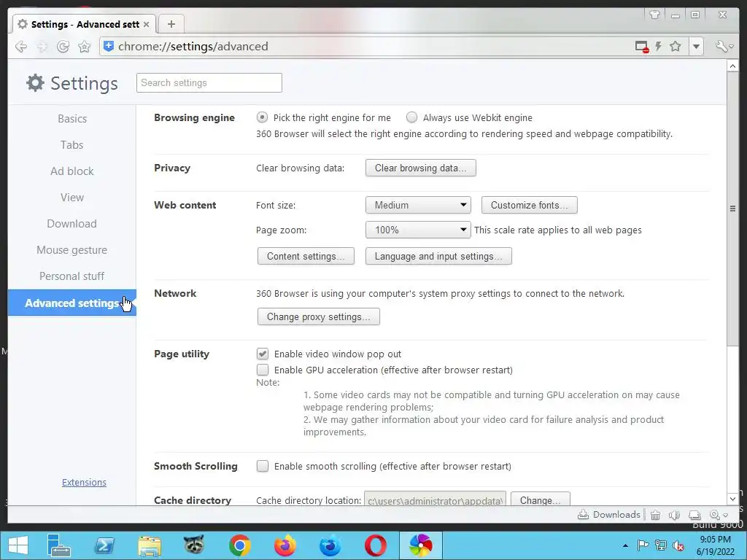Click the network tray icon
Screen dimensions: 747x560
point(661,545)
